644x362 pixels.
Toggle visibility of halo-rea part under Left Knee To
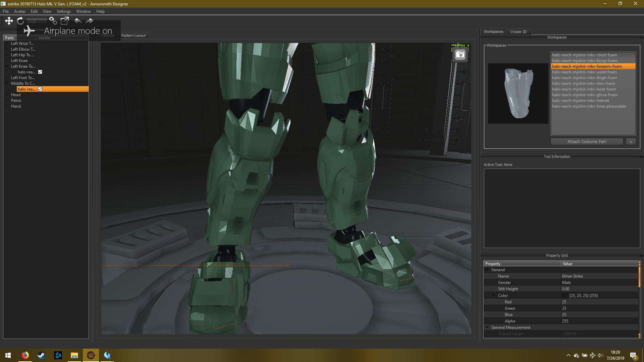click(40, 72)
